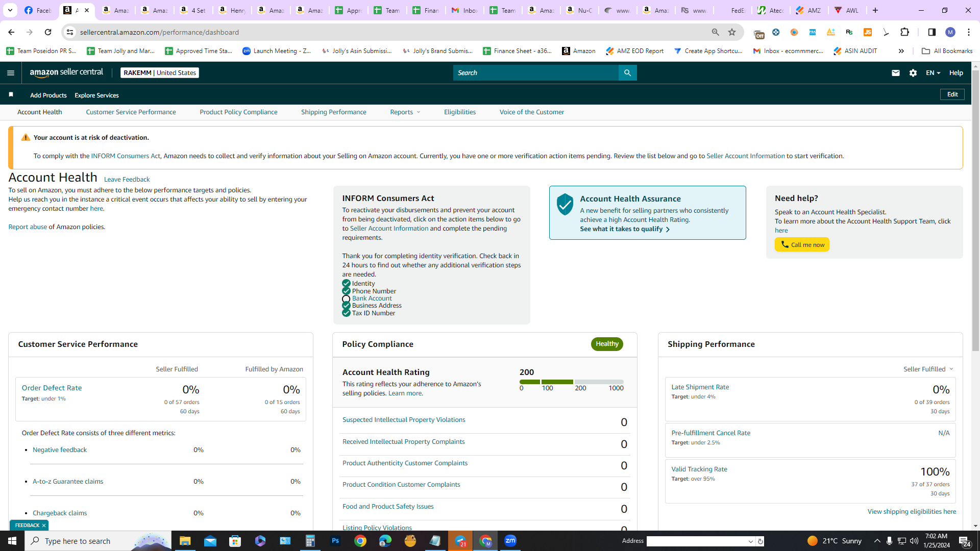The image size is (980, 551).
Task: Open the Calculator app in the taskbar
Action: point(310,541)
